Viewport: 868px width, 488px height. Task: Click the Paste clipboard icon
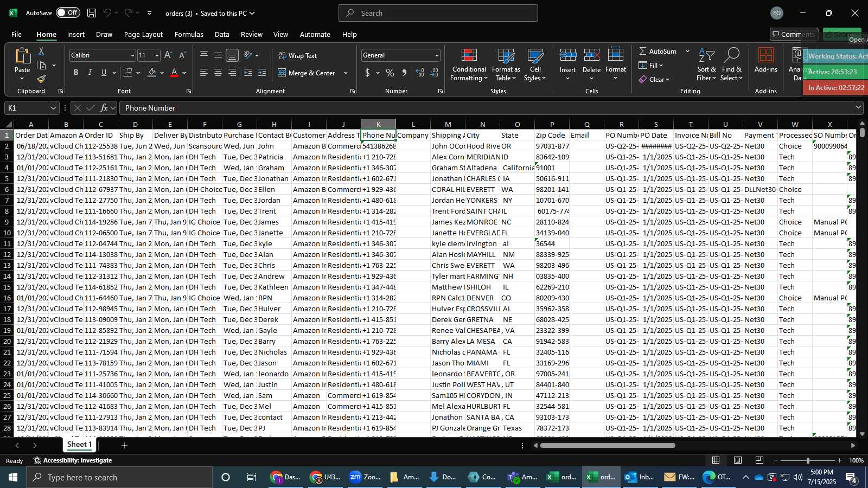(22, 56)
